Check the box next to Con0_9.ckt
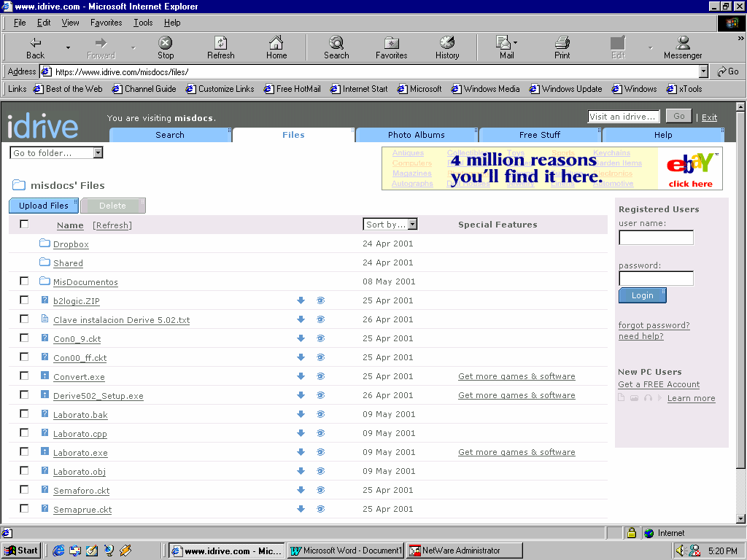 (x=24, y=338)
